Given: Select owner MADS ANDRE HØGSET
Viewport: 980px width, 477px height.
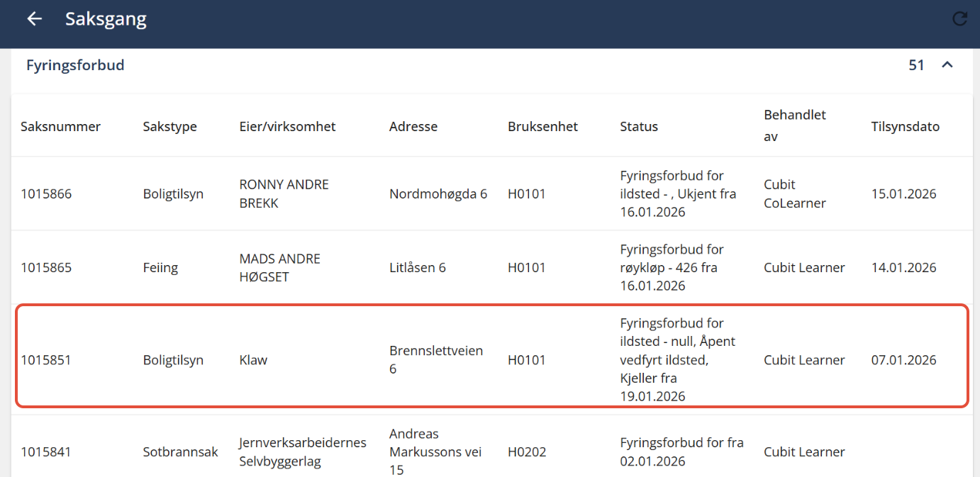Looking at the screenshot, I should pyautogui.click(x=279, y=268).
